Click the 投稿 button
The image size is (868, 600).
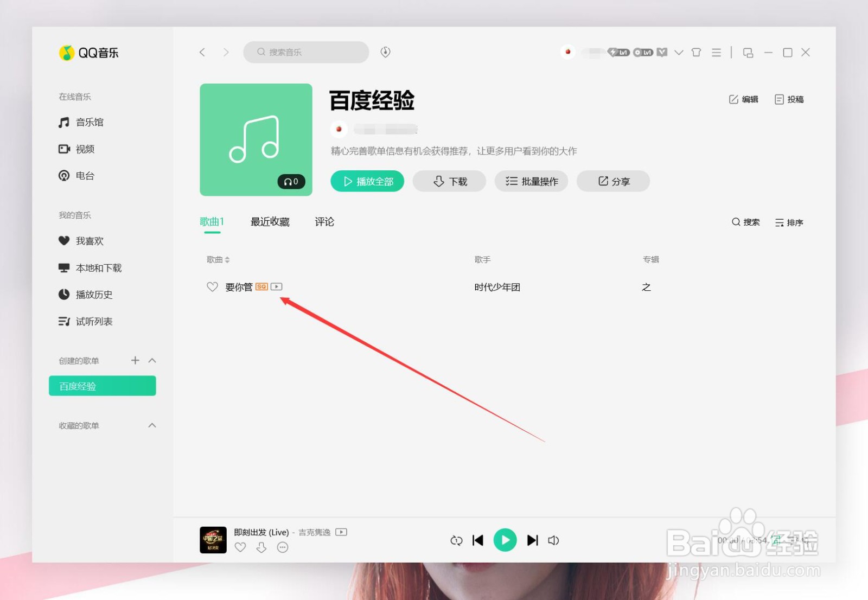pos(789,99)
